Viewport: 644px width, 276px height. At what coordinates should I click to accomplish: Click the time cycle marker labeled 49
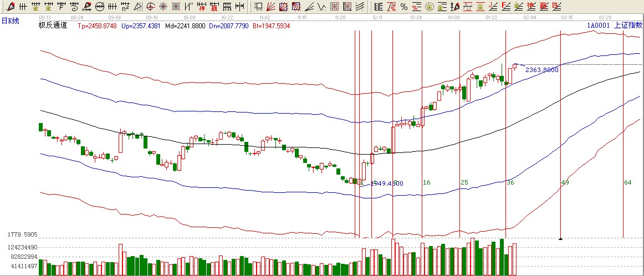tap(565, 182)
